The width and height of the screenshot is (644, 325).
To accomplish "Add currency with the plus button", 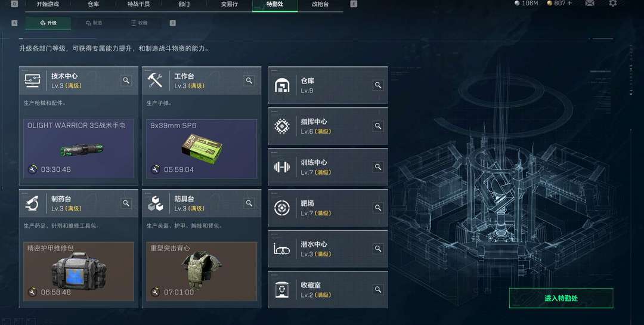I will pos(569,3).
